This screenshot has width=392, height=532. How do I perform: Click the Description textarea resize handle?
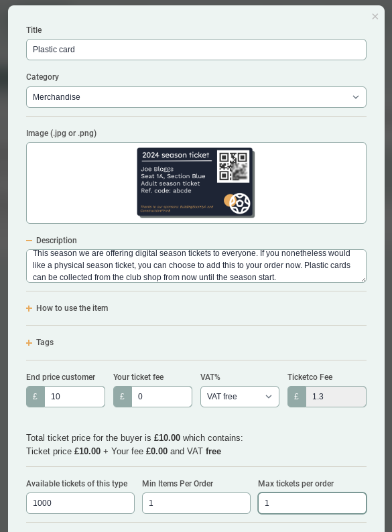[363, 280]
